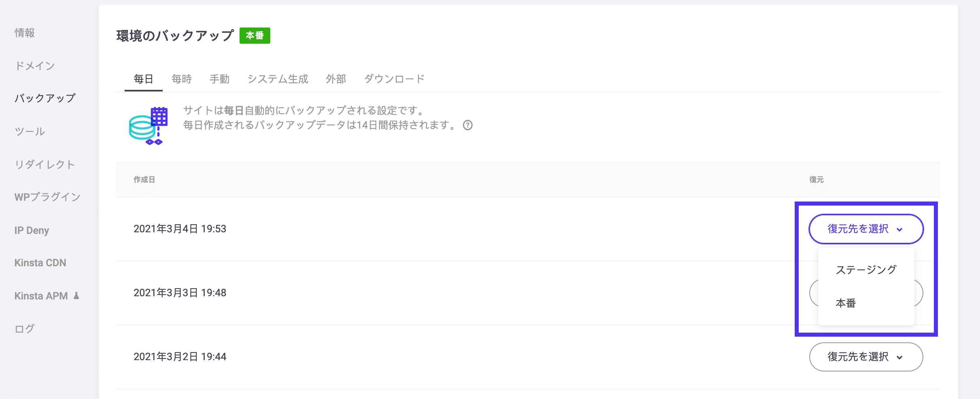Click the beaker icon next to Kinsta APM

click(x=77, y=295)
